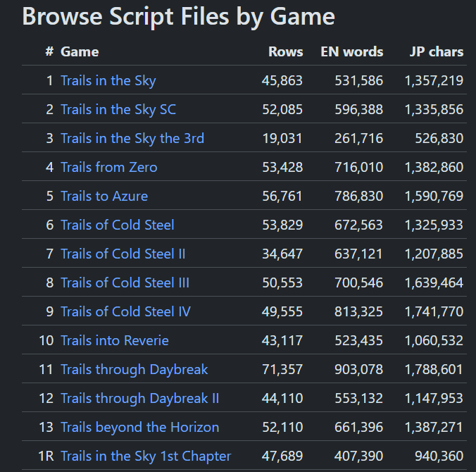The image size is (476, 472).
Task: Select the rows value 19,031
Action: [x=282, y=139]
